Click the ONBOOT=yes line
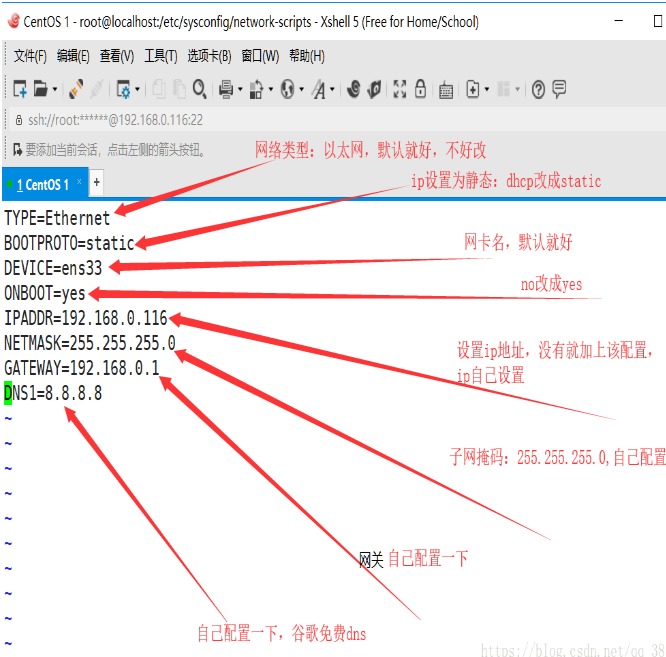This screenshot has width=666, height=657. (45, 293)
